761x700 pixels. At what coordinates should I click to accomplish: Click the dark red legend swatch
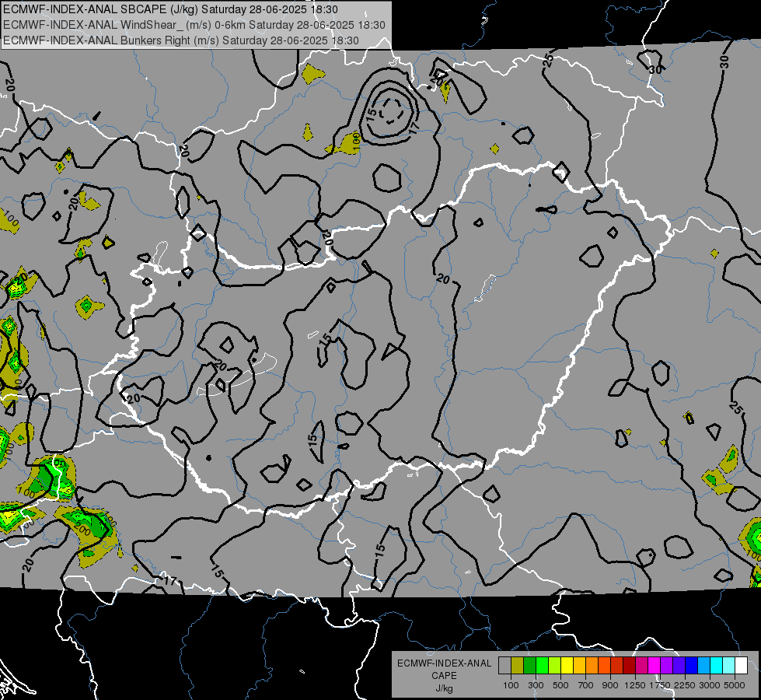(630, 666)
